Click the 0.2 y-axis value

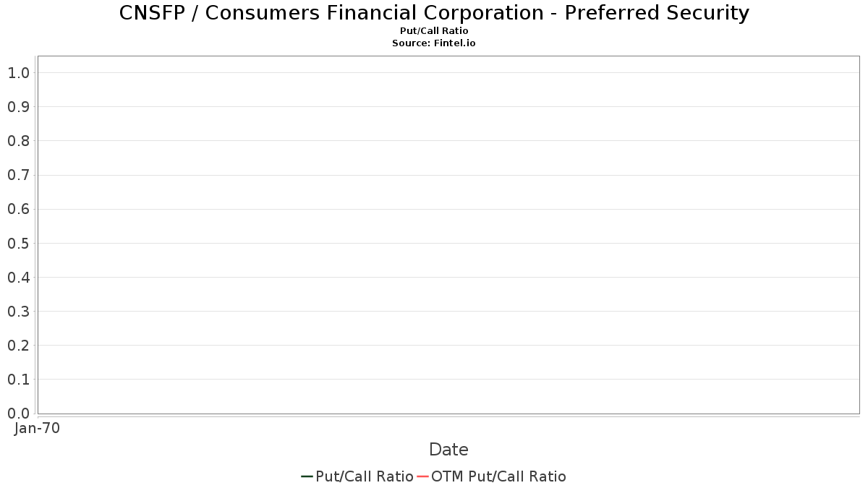pyautogui.click(x=18, y=346)
